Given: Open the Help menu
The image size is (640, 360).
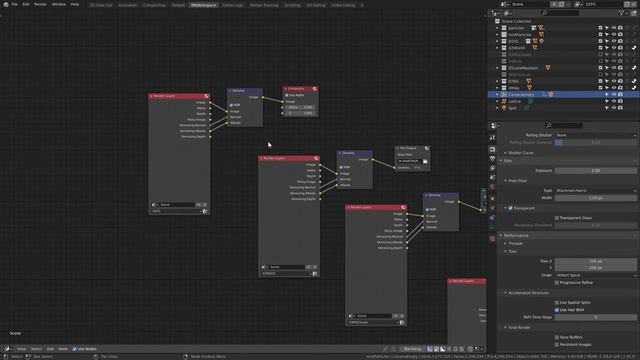Looking at the screenshot, I should (x=75, y=4).
